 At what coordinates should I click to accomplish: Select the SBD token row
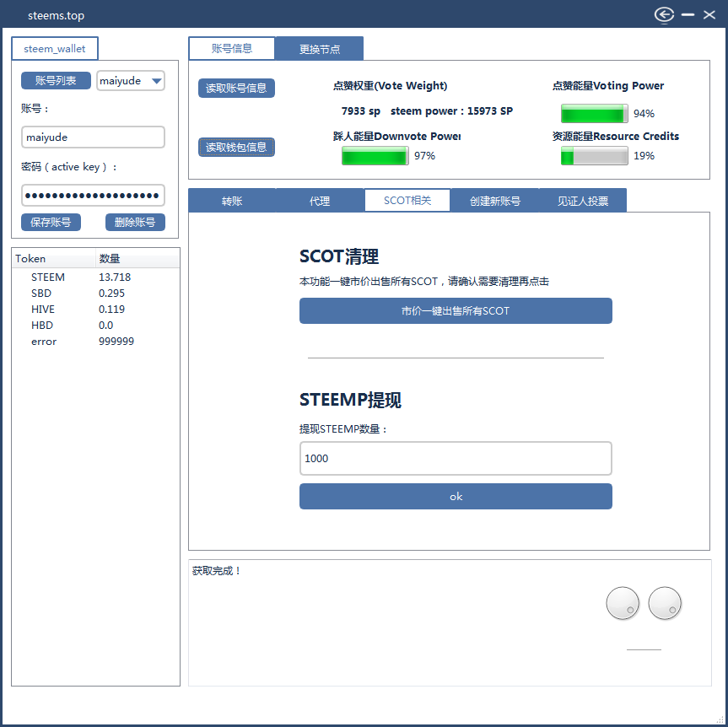point(95,293)
